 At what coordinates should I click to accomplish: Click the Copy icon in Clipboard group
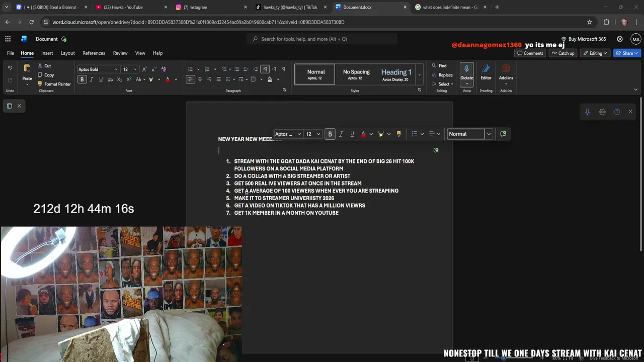click(x=40, y=75)
